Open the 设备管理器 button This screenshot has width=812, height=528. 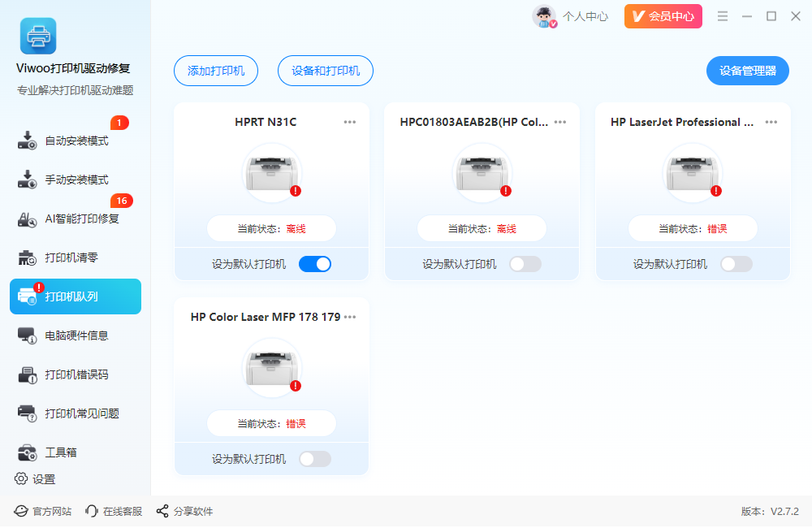click(747, 71)
